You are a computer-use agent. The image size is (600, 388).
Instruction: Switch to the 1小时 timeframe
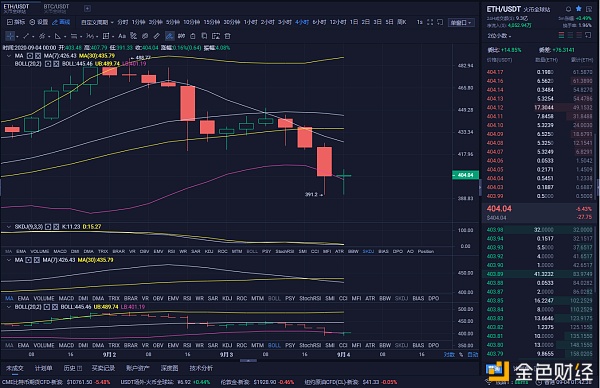250,22
